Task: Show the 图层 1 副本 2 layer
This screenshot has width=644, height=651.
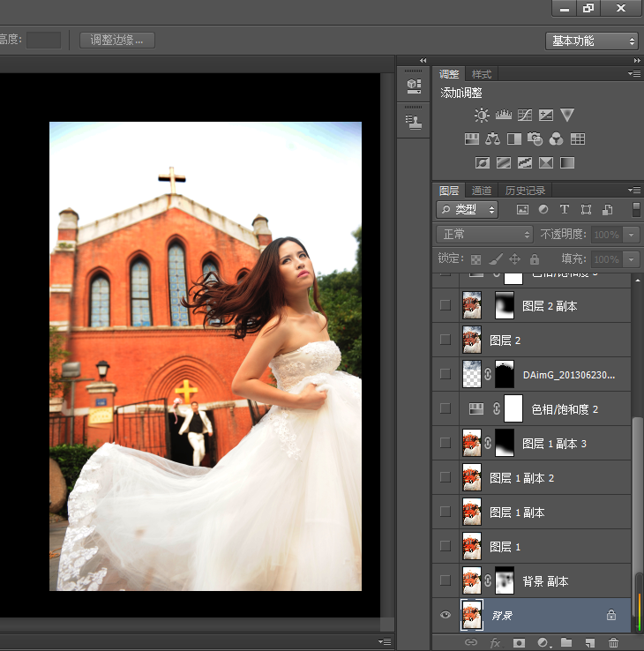Action: click(446, 477)
